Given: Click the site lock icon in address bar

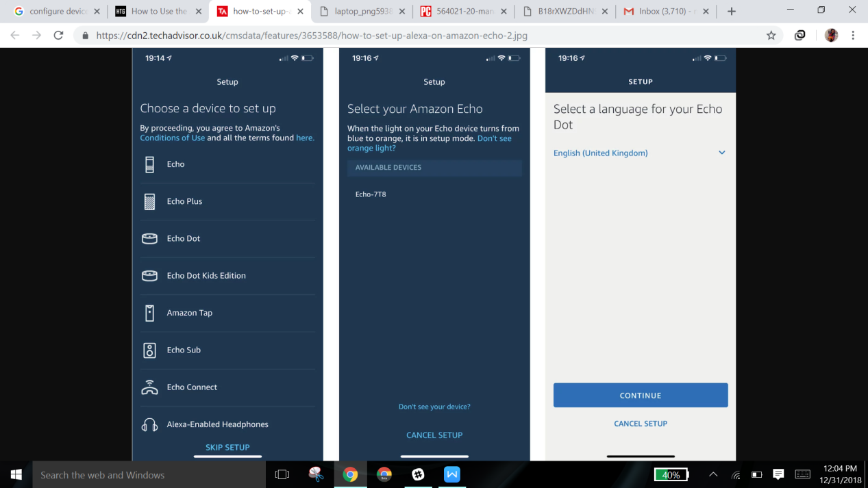Looking at the screenshot, I should (x=86, y=36).
